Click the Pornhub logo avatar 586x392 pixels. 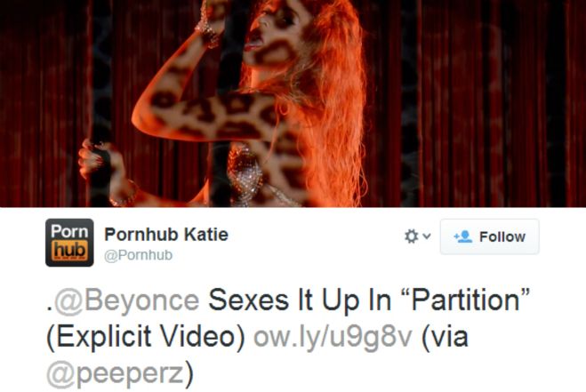(x=69, y=243)
